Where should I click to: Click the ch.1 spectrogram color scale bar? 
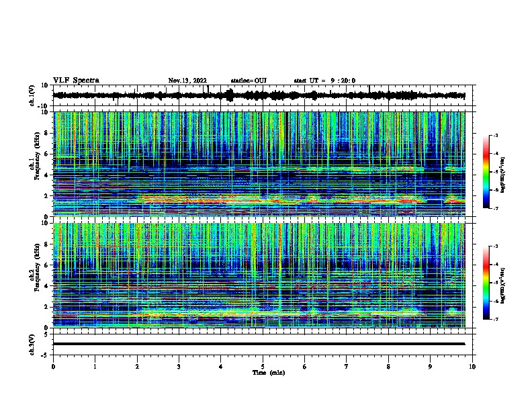[486, 172]
